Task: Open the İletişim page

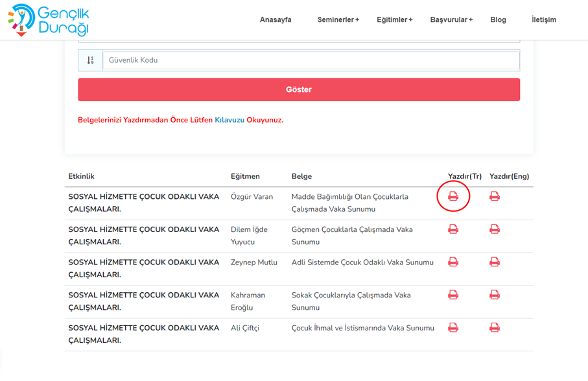Action: 544,19
